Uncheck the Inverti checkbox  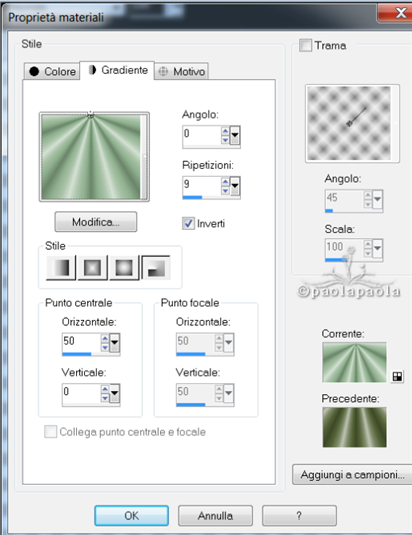188,223
